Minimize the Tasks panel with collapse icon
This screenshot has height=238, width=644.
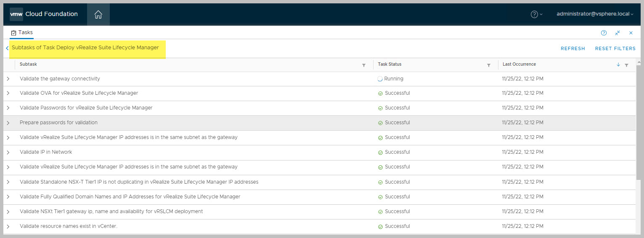[x=617, y=33]
